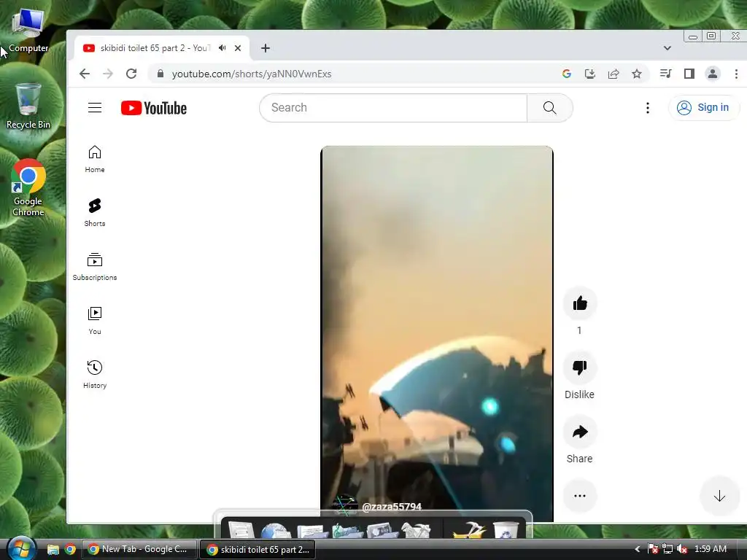The width and height of the screenshot is (747, 560).
Task: Open music folder in dock
Action: tap(347, 530)
